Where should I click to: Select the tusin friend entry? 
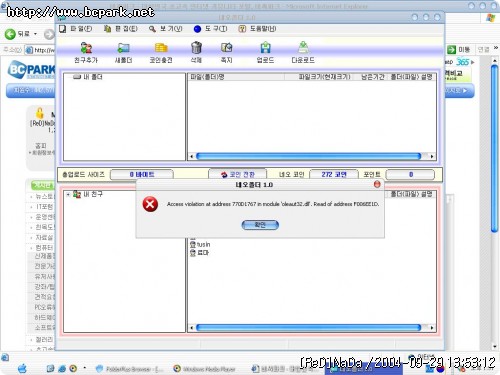[200, 245]
